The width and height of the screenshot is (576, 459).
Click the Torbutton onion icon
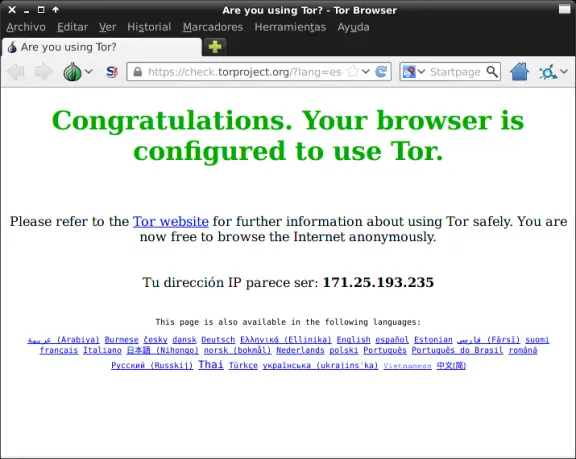[x=72, y=72]
